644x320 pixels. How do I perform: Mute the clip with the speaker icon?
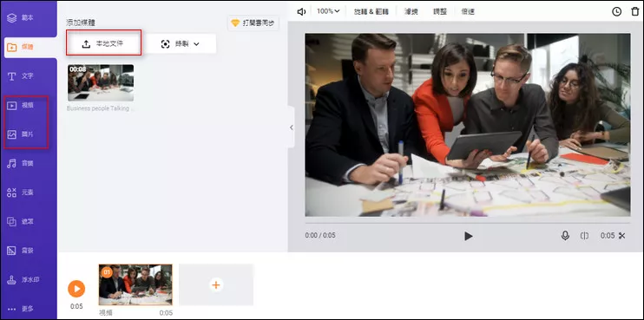301,12
